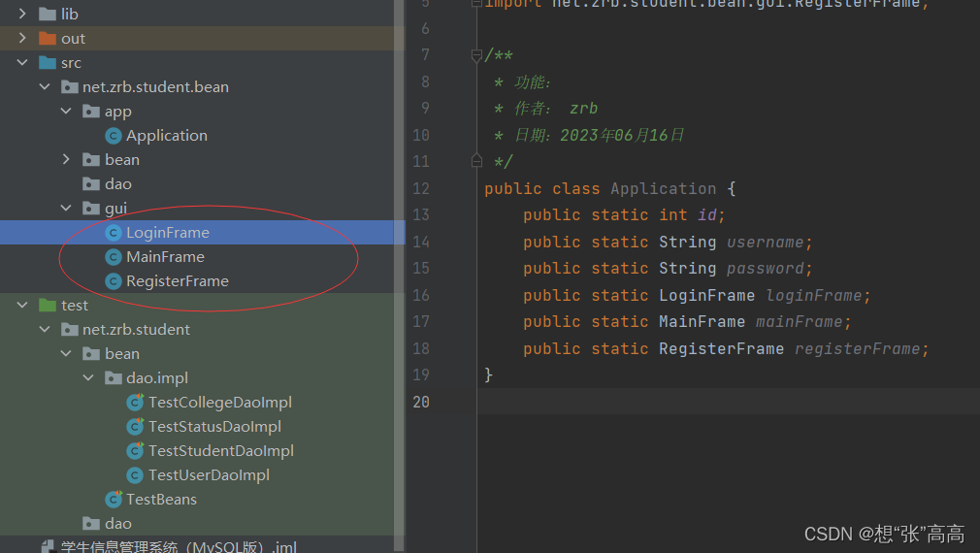Click the id field in code
The width and height of the screenshot is (980, 553).
[707, 215]
